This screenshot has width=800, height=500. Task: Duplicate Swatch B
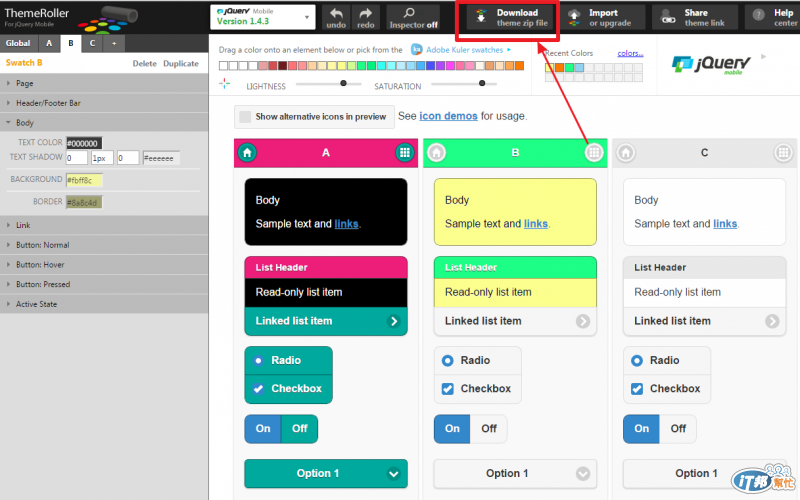tap(181, 63)
